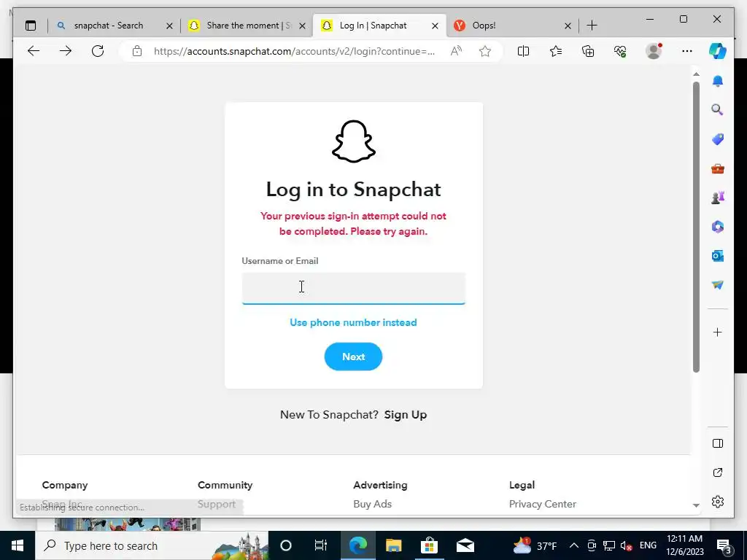Refresh the Snapchat login page
This screenshot has height=560, width=747.
pyautogui.click(x=98, y=51)
